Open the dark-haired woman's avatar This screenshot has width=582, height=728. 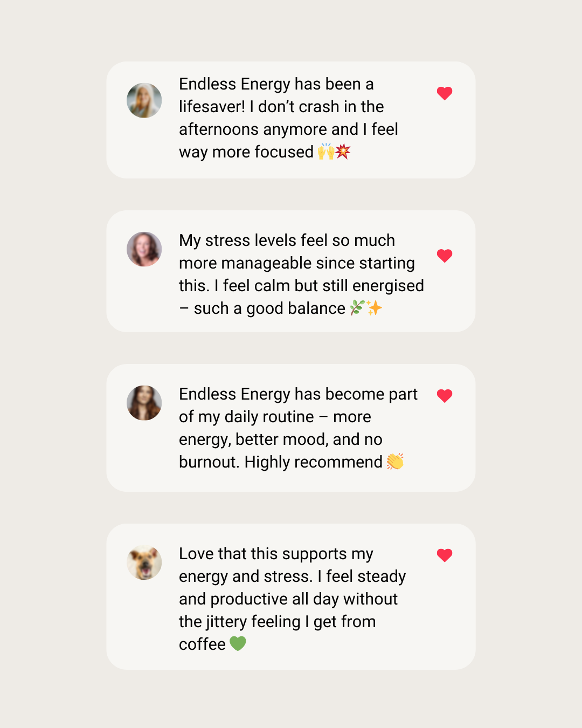[144, 403]
